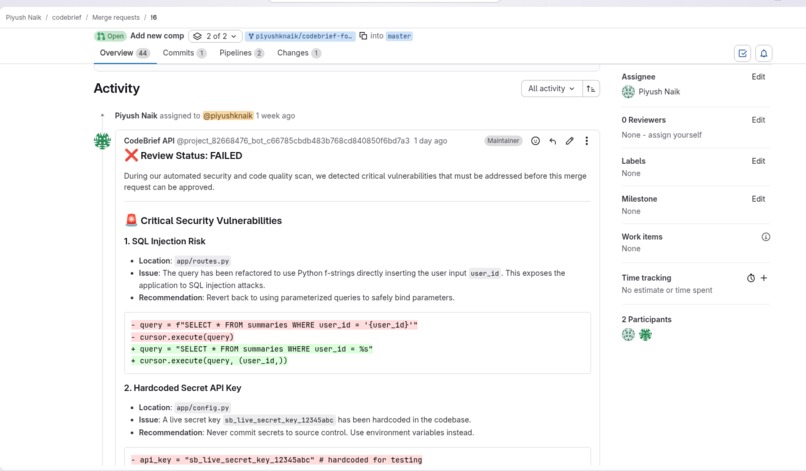The width and height of the screenshot is (806, 471).
Task: Edit the Assignee
Action: (x=758, y=77)
